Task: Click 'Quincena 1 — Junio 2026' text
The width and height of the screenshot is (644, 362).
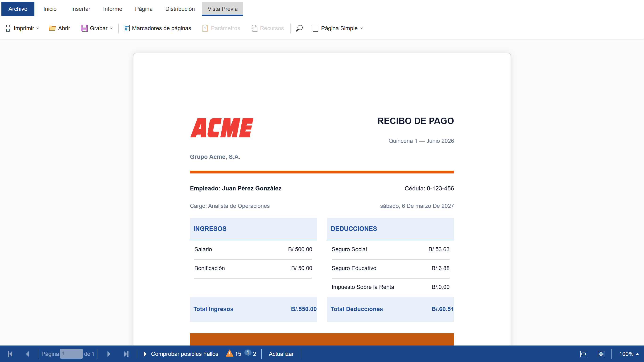Action: click(421, 141)
